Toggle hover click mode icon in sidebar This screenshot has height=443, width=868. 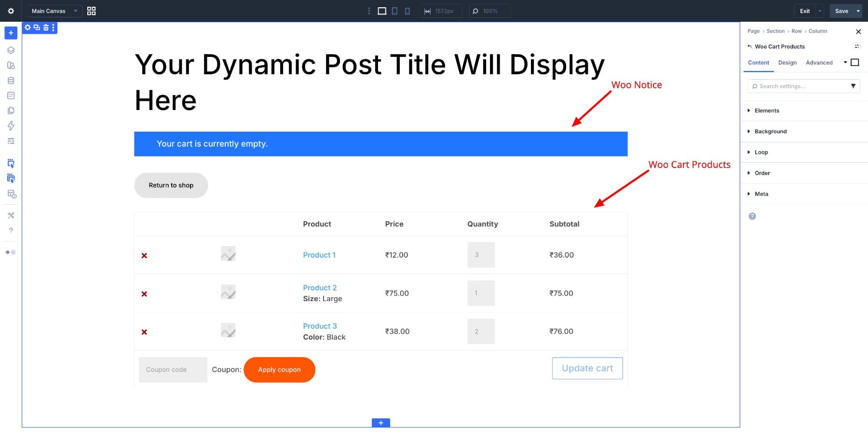pos(11,163)
